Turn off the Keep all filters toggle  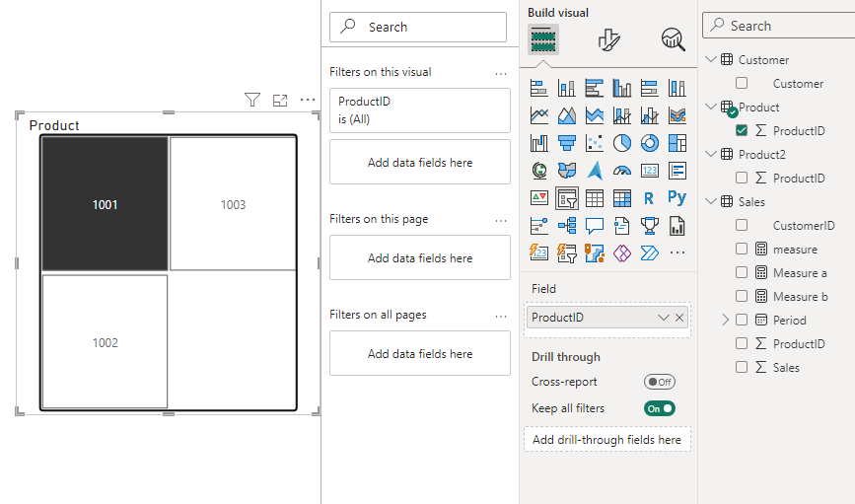point(660,408)
